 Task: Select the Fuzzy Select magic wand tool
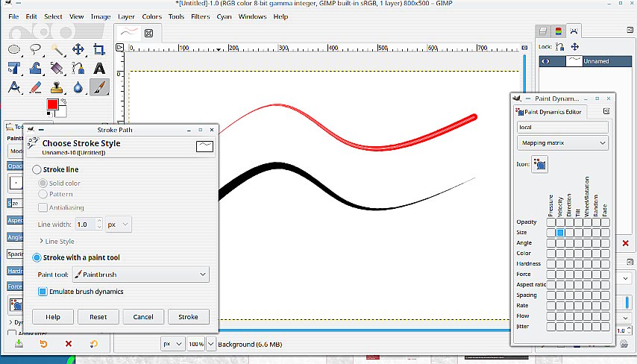pos(57,49)
